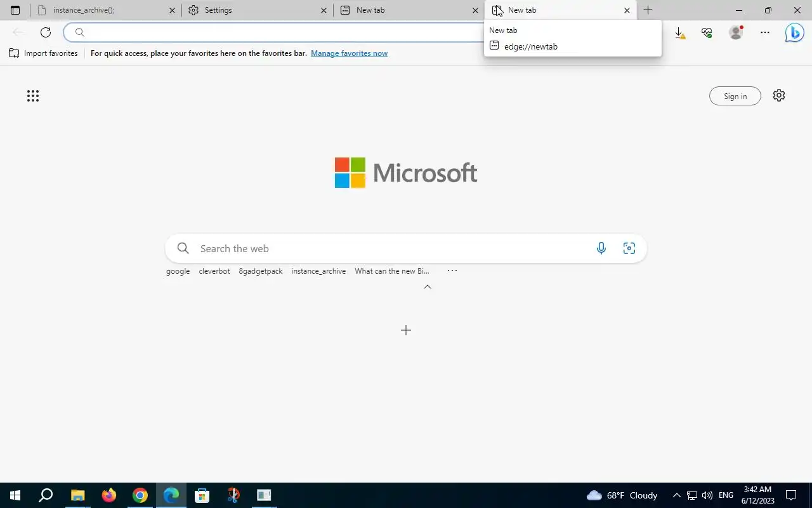Close the Settings tab
Screen dimensions: 812x508
point(324,10)
